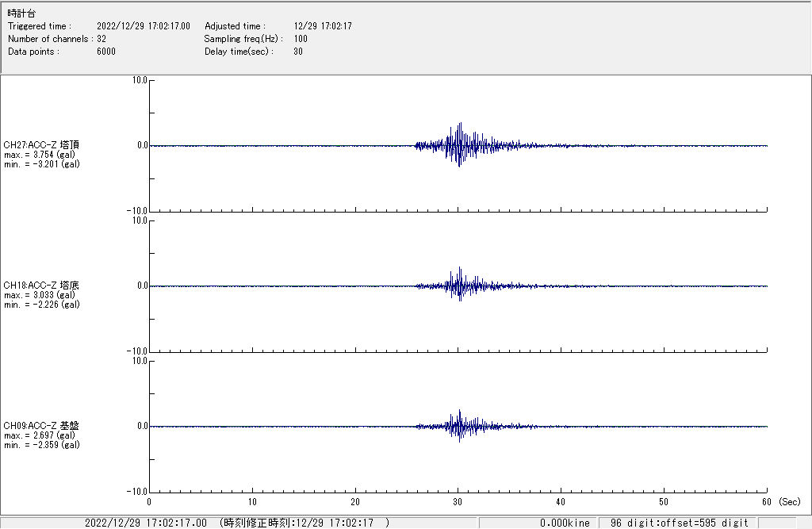Click the 0.000kine status bar field
The width and height of the screenshot is (812, 529).
pyautogui.click(x=565, y=523)
